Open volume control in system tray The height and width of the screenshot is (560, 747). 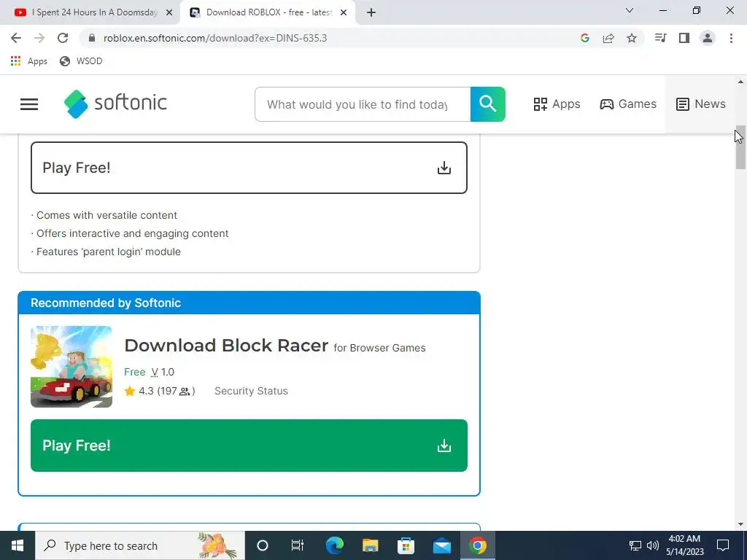[653, 545]
